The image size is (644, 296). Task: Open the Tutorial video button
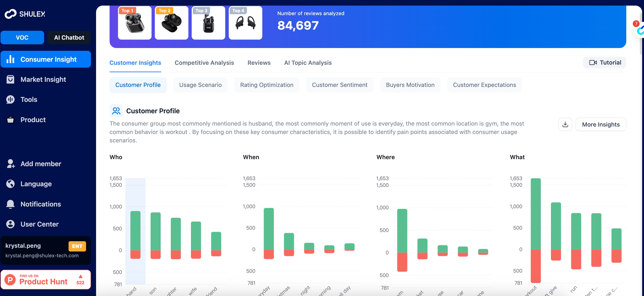(x=605, y=62)
